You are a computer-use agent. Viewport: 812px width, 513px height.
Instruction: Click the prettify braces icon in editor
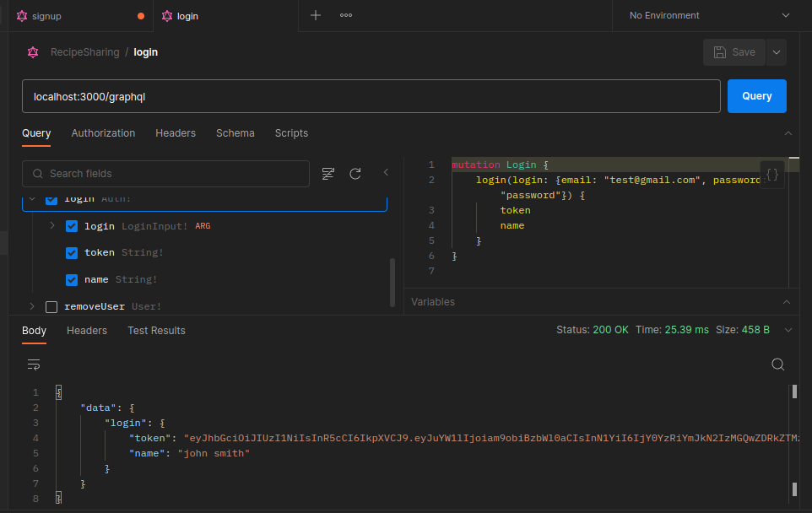click(771, 175)
